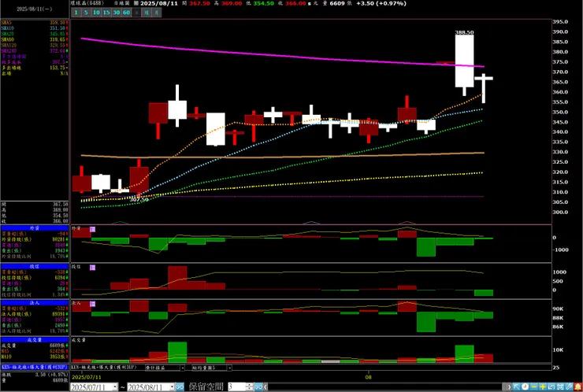Click the SMA10 legend entry
The width and height of the screenshot is (583, 392).
(35, 28)
